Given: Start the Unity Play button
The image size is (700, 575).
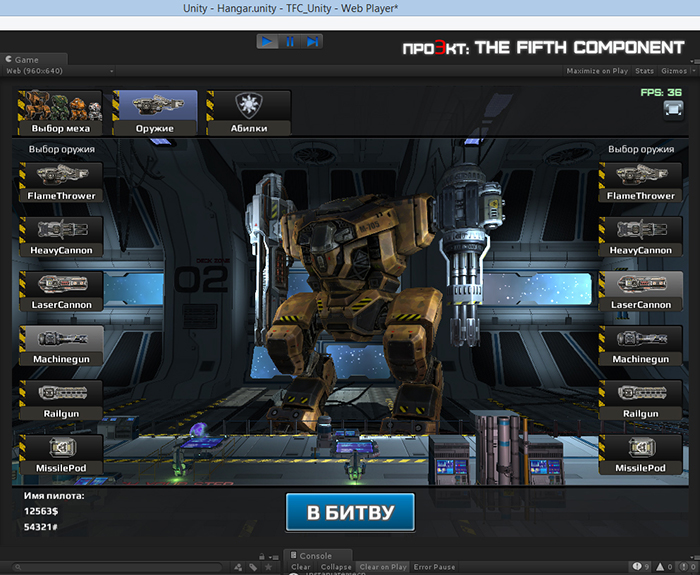Looking at the screenshot, I should (x=267, y=42).
